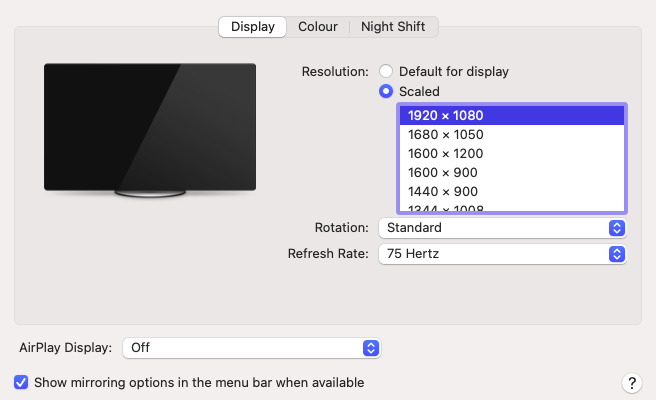Click the Rotation dropdown arrows icon
Viewport: 656px width, 400px height.
pyautogui.click(x=617, y=228)
